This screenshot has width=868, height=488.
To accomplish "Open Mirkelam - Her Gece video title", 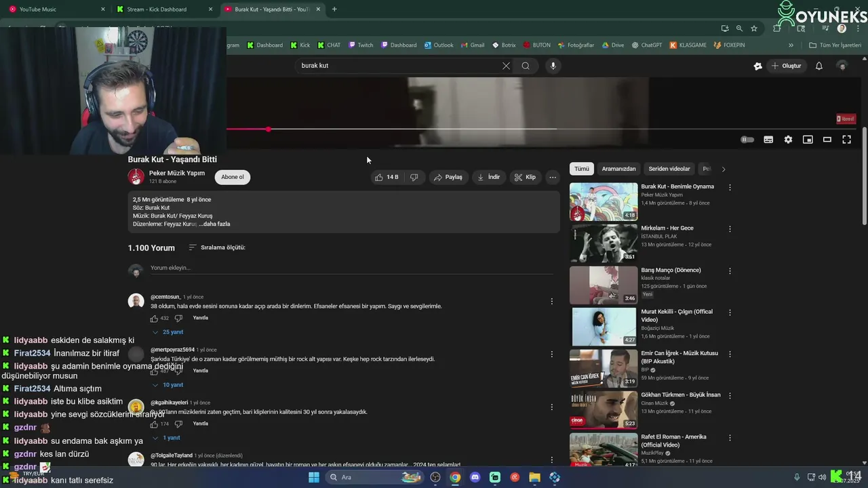I will click(x=667, y=228).
